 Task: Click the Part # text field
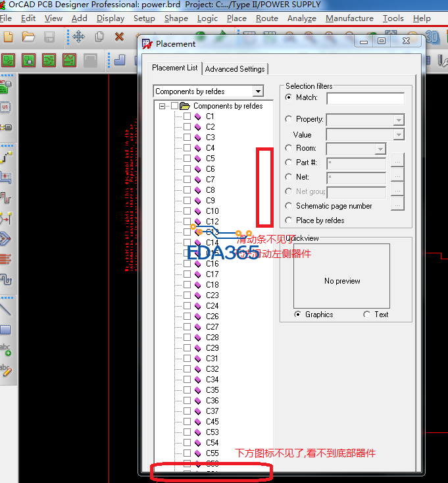pyautogui.click(x=357, y=164)
